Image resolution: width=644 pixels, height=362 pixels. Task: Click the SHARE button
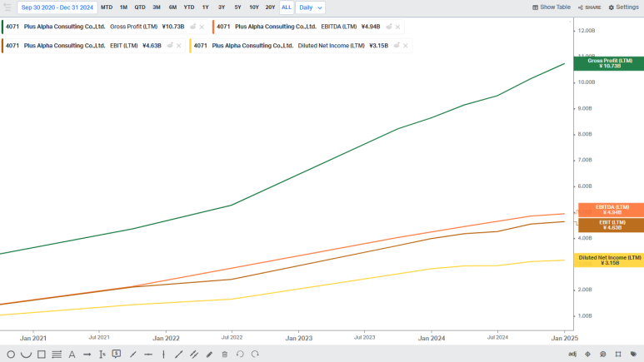click(589, 7)
